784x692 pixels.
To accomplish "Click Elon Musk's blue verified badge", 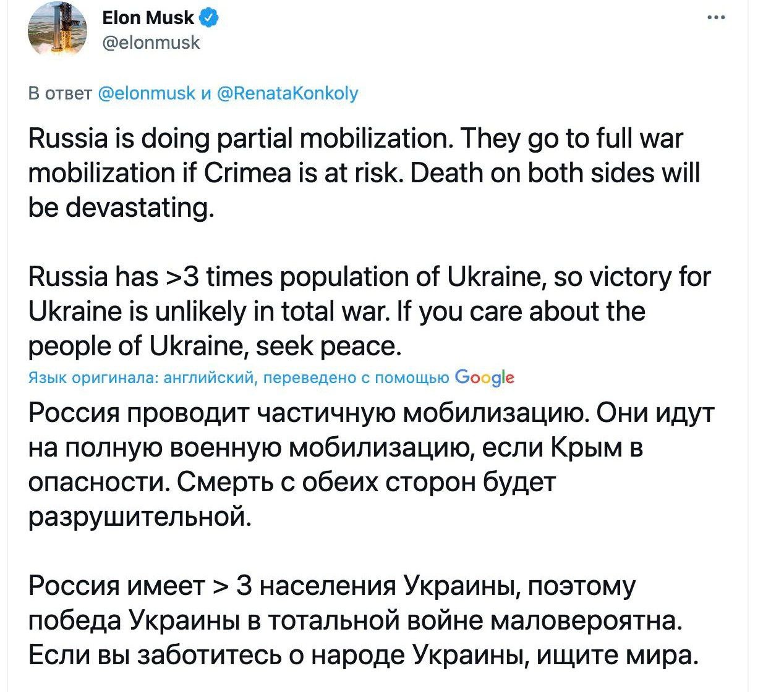I will click(x=208, y=18).
